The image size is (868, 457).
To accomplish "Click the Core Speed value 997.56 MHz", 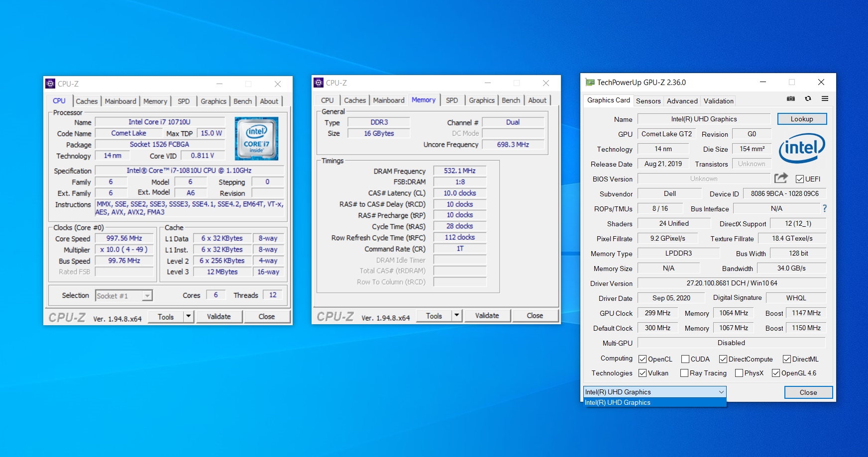I will tap(124, 238).
